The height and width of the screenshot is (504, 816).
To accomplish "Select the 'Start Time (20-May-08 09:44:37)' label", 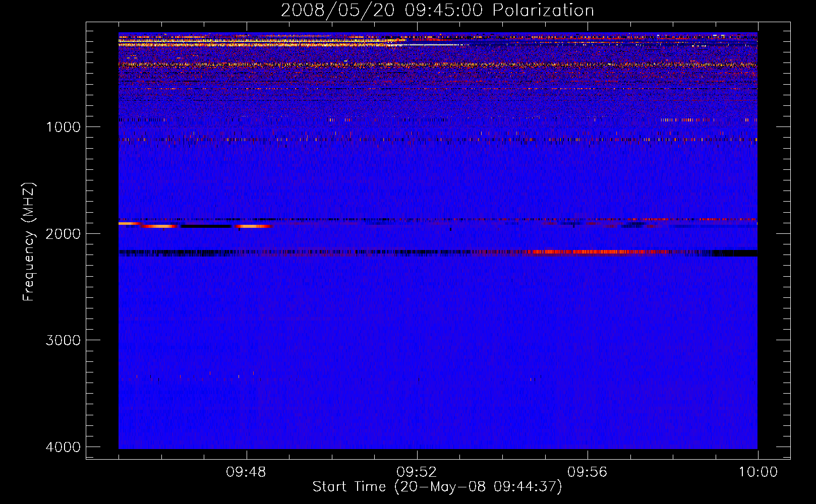I will click(437, 487).
